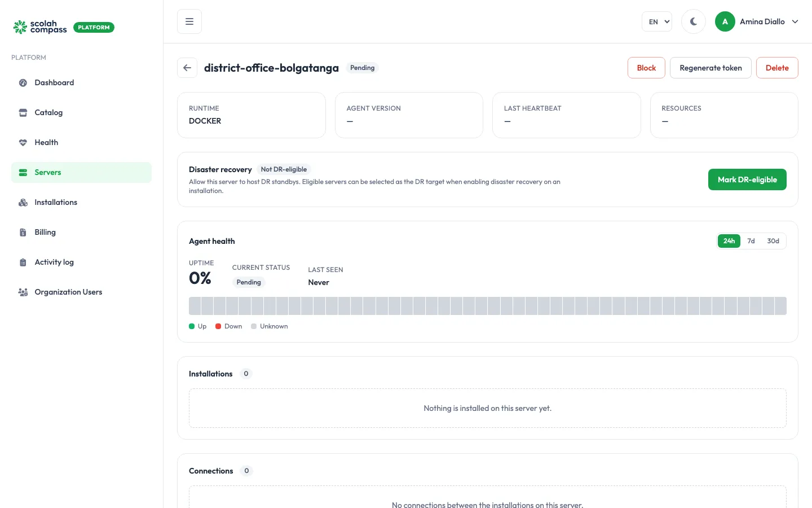Switch agent health to 30d
This screenshot has width=812, height=508.
click(x=773, y=241)
